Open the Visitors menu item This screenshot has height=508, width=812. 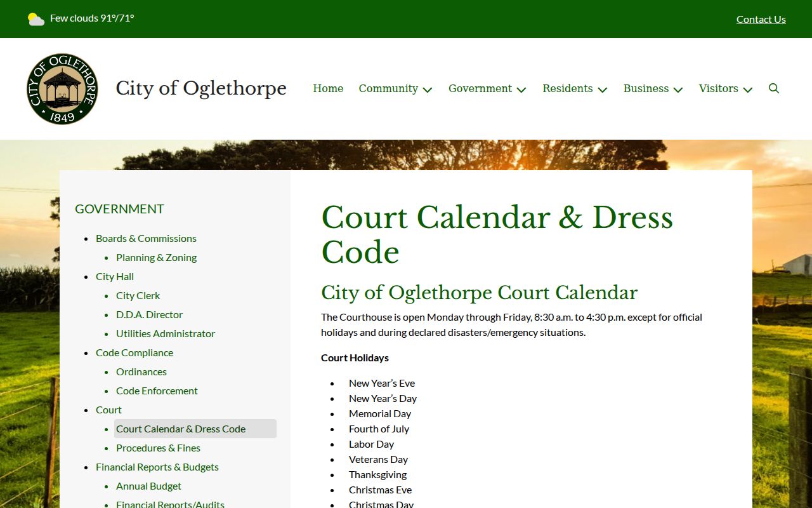[719, 88]
